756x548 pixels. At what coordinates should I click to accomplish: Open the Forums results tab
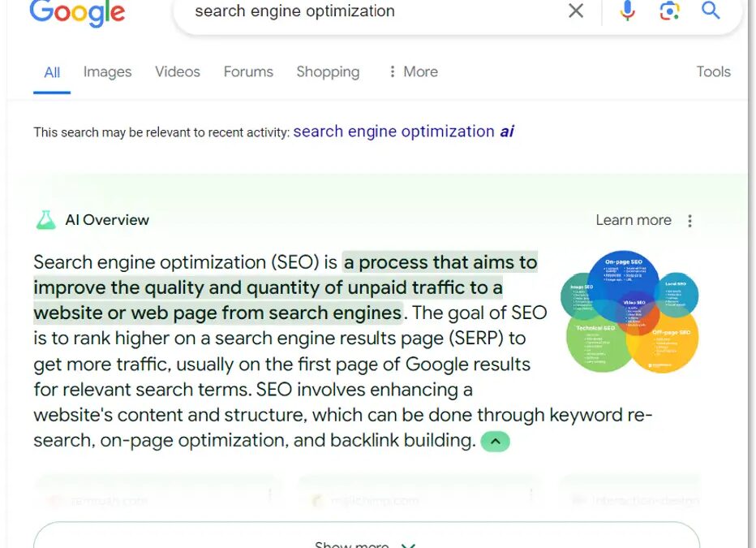[x=248, y=72]
